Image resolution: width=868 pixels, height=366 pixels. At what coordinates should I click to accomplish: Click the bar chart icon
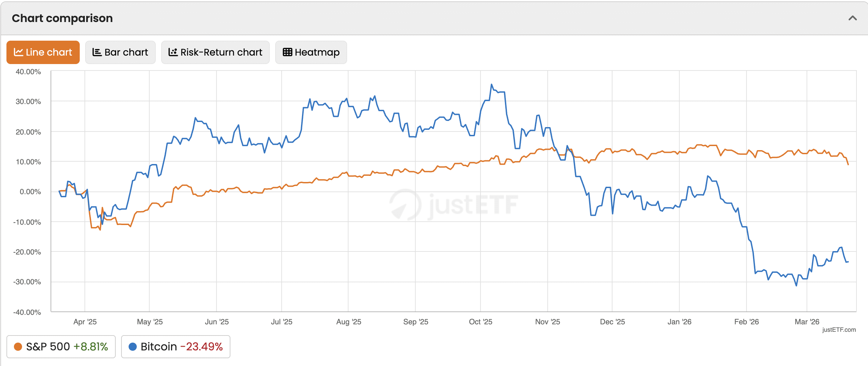click(97, 52)
